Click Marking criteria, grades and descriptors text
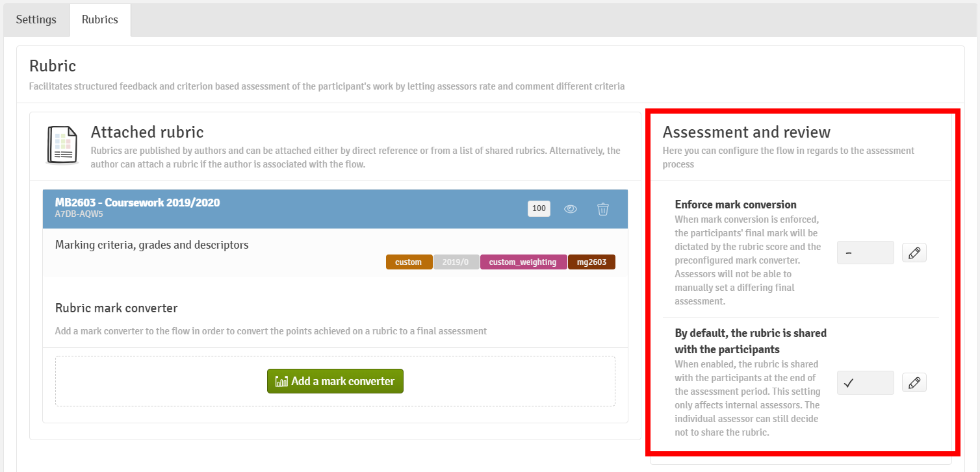 click(151, 245)
